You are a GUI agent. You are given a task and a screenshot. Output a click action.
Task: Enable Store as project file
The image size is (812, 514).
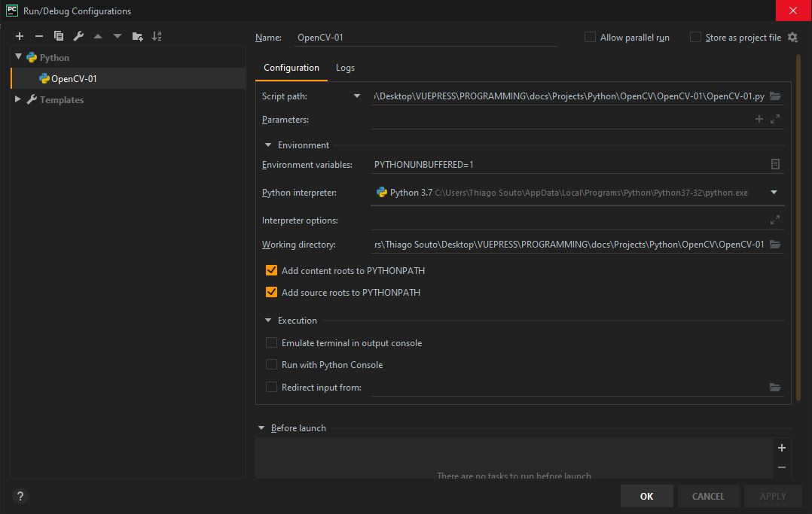click(x=695, y=38)
